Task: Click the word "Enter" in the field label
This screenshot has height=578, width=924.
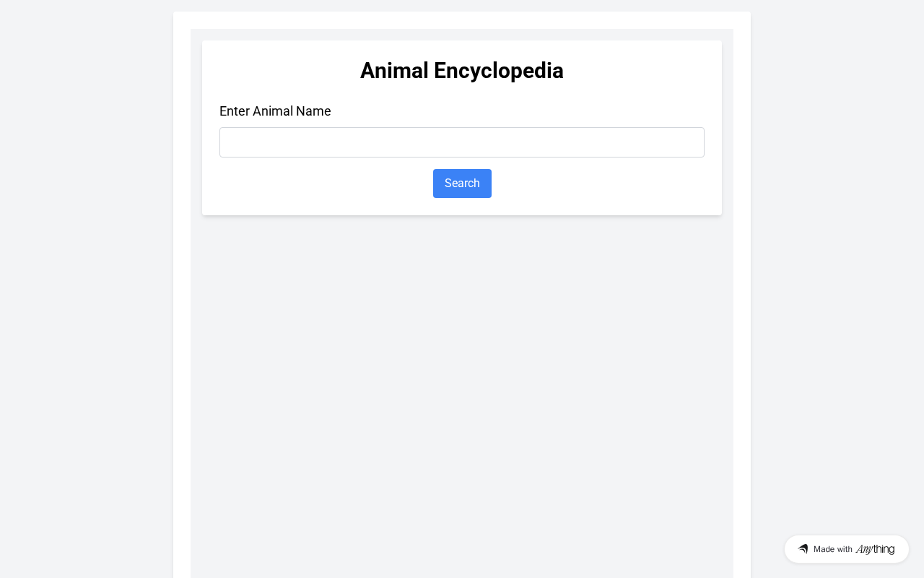Action: coord(235,111)
